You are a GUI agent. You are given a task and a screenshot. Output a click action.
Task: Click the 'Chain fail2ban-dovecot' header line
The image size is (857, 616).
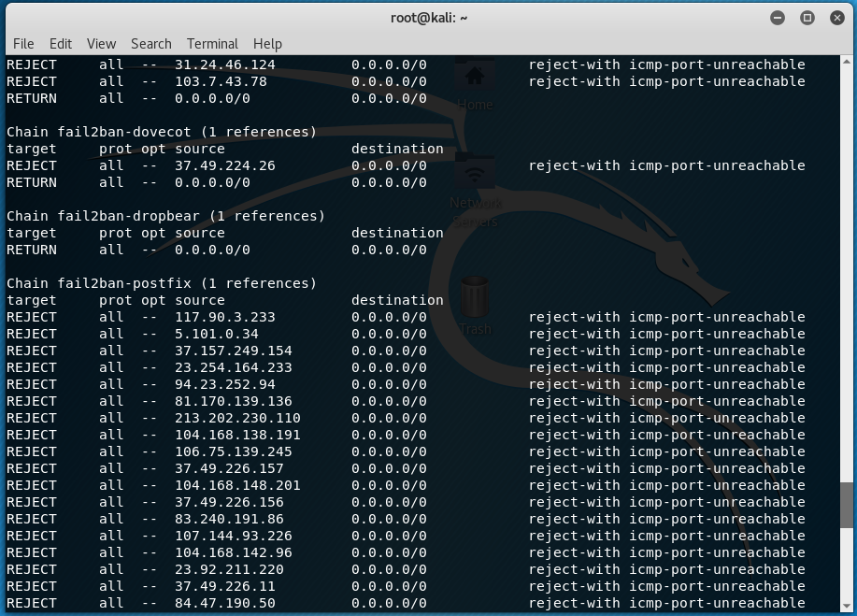162,132
